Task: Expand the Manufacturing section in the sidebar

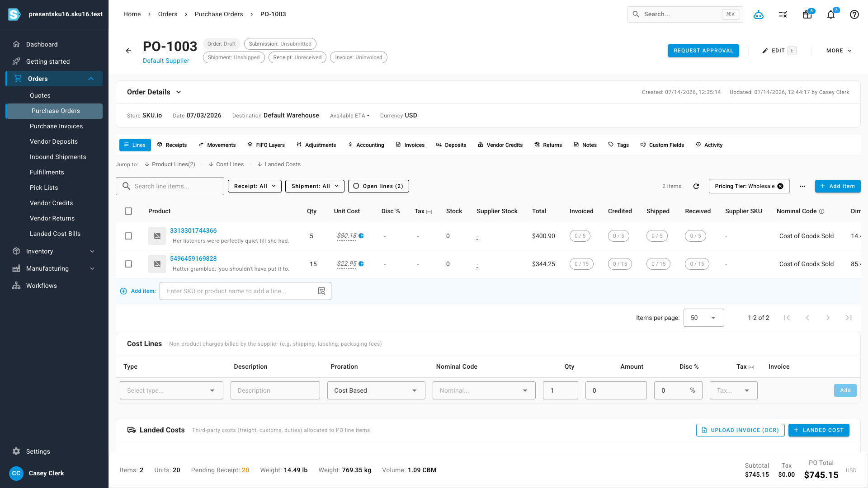Action: point(92,268)
